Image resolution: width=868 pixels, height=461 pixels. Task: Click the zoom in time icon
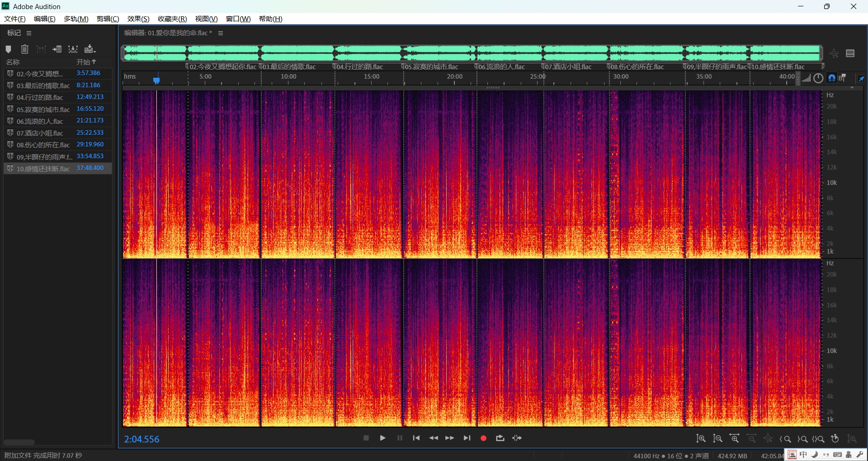pyautogui.click(x=735, y=438)
